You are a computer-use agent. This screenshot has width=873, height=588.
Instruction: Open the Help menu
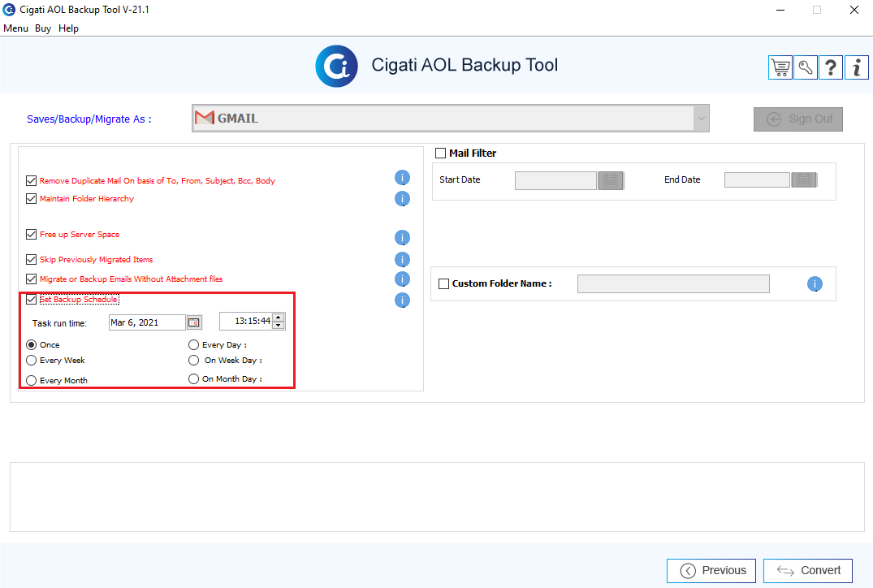pyautogui.click(x=68, y=28)
